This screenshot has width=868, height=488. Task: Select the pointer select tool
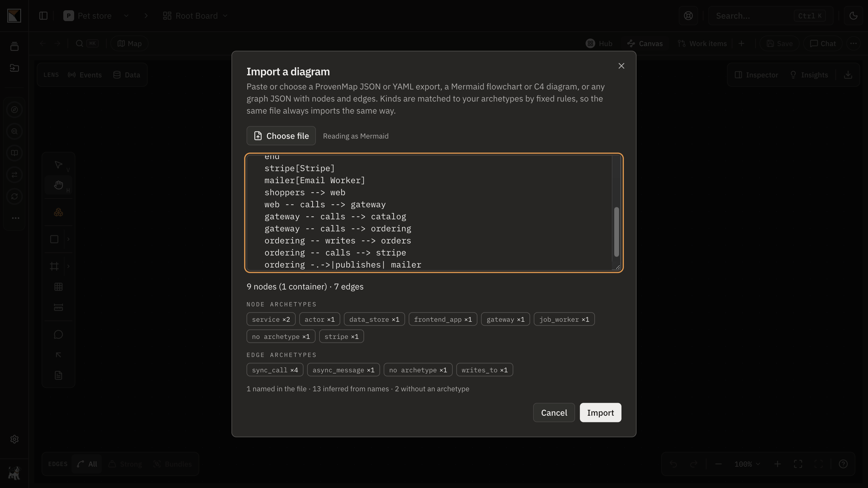(x=58, y=165)
